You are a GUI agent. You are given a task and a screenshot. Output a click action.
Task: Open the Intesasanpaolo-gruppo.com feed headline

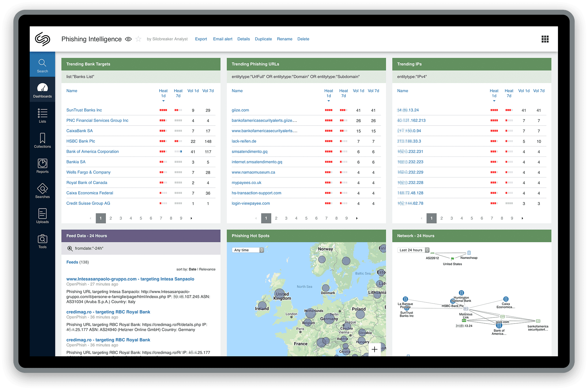coord(130,279)
